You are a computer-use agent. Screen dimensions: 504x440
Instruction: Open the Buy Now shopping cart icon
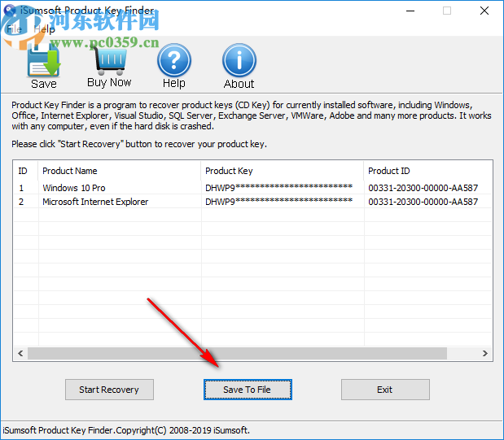click(110, 61)
